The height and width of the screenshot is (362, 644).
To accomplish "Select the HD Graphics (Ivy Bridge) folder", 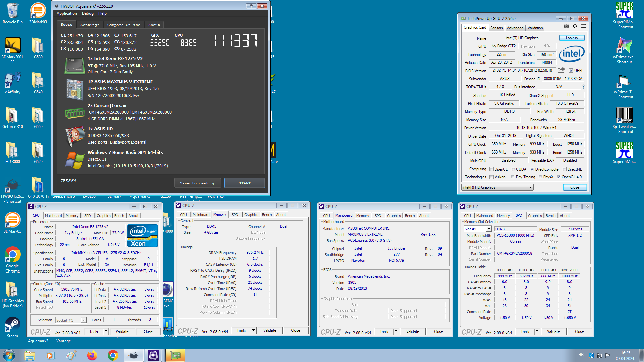I will (x=13, y=295).
